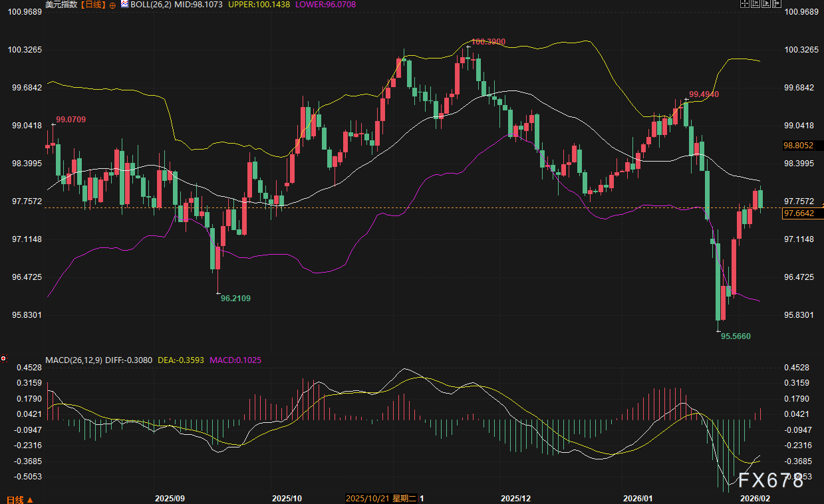Click the crosshair cursor icon

pyautogui.click(x=744, y=4)
